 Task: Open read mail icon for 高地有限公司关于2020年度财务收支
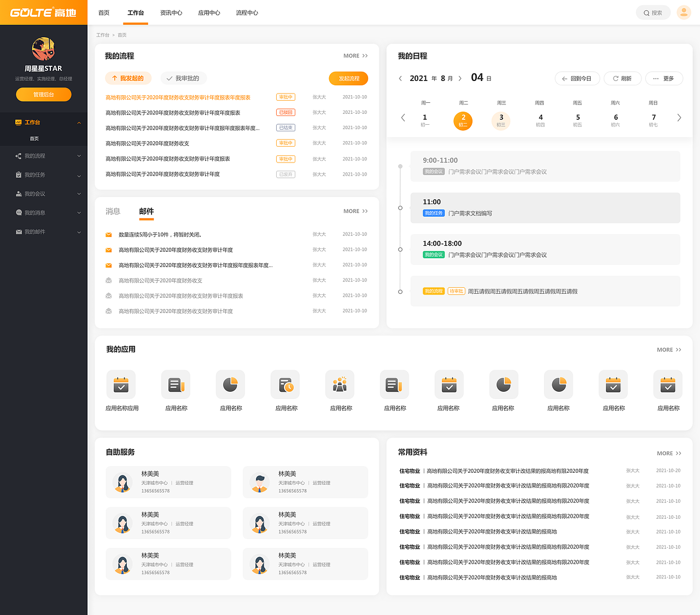click(x=108, y=281)
